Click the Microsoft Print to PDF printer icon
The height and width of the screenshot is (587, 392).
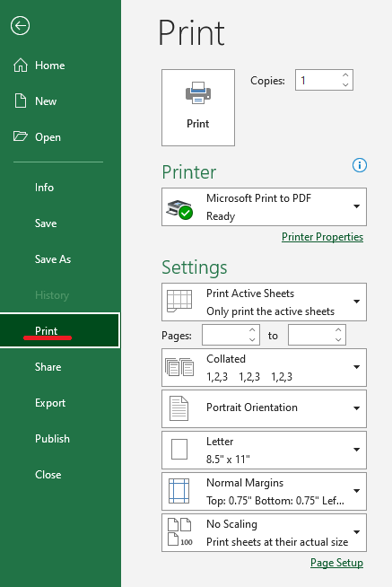pos(179,210)
